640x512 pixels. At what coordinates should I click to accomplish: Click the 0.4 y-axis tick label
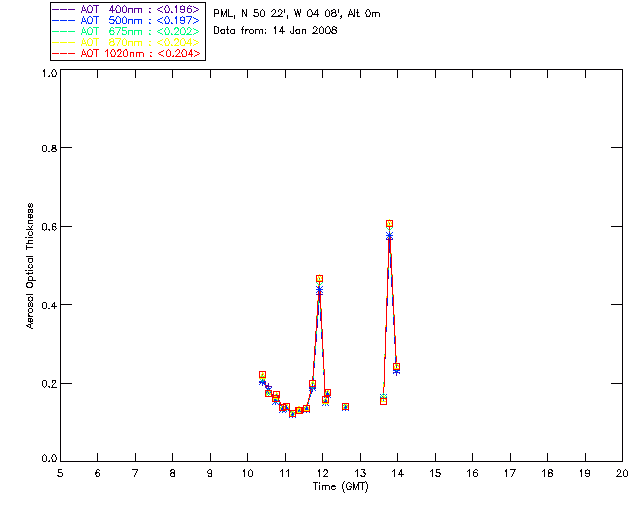pos(49,305)
